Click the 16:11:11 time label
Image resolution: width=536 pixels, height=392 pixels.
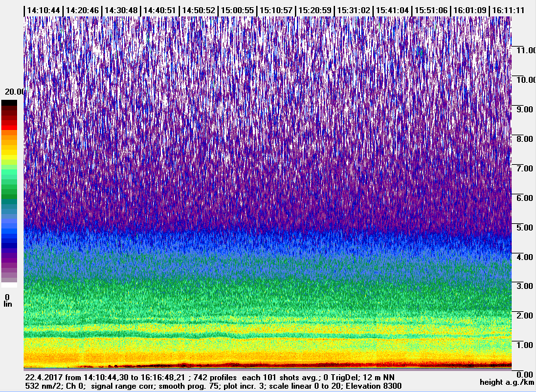[508, 11]
